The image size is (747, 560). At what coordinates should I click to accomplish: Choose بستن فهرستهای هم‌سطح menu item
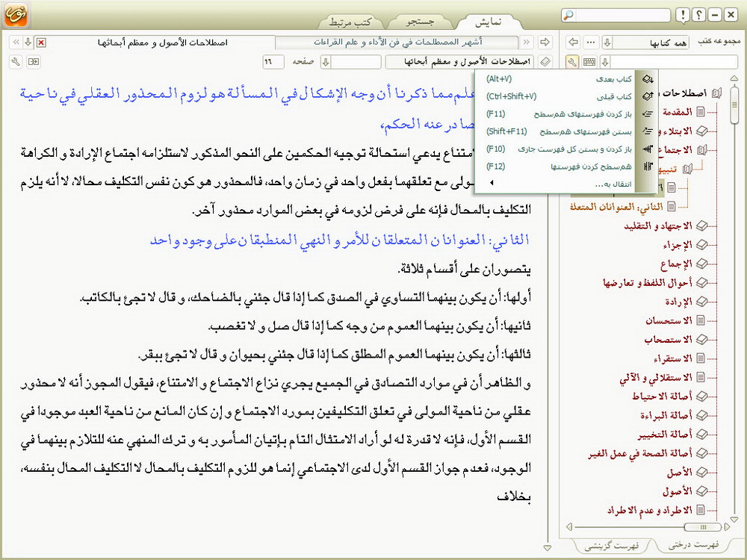[558, 131]
